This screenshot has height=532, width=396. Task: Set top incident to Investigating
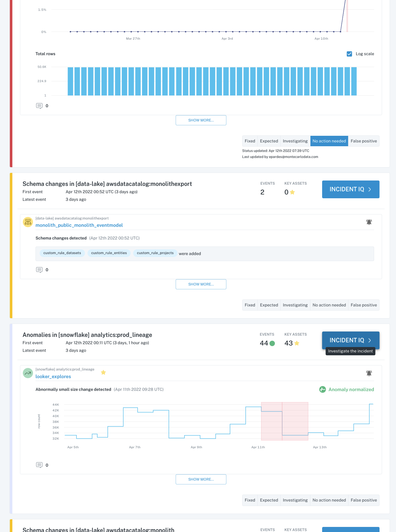[x=295, y=141]
